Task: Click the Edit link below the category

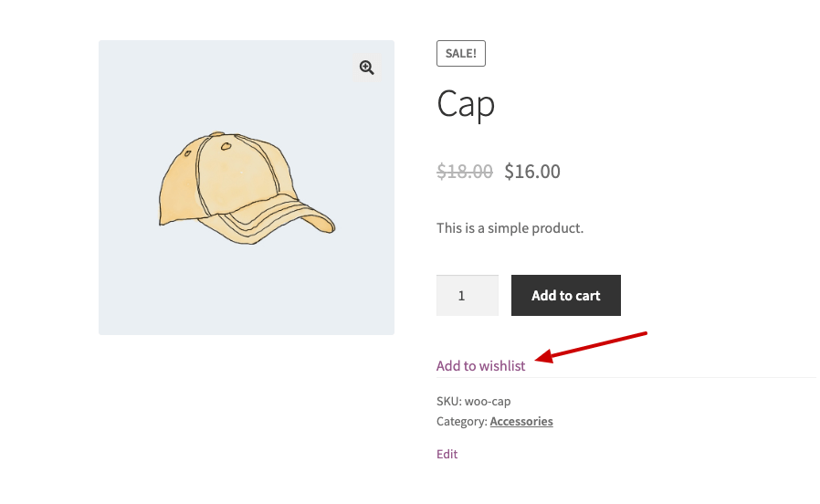Action: pyautogui.click(x=447, y=454)
